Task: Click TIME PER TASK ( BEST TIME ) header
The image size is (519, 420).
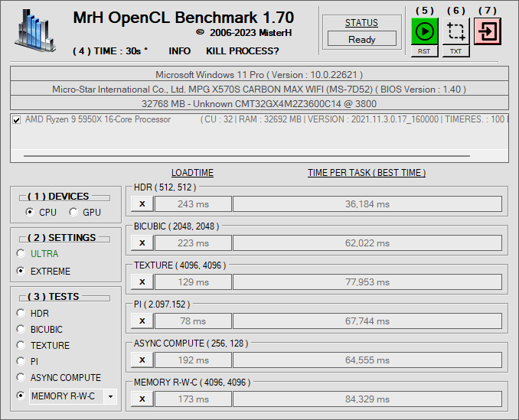Action: click(367, 173)
